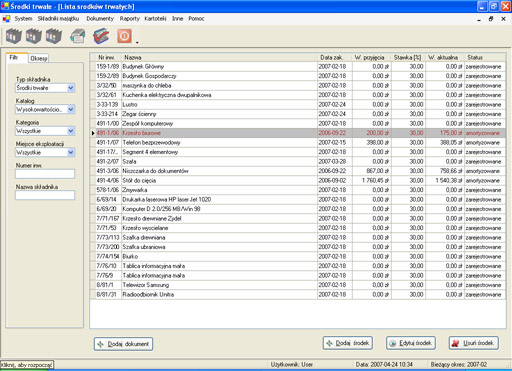
Task: Click the Usuń środek button
Action: (x=474, y=343)
